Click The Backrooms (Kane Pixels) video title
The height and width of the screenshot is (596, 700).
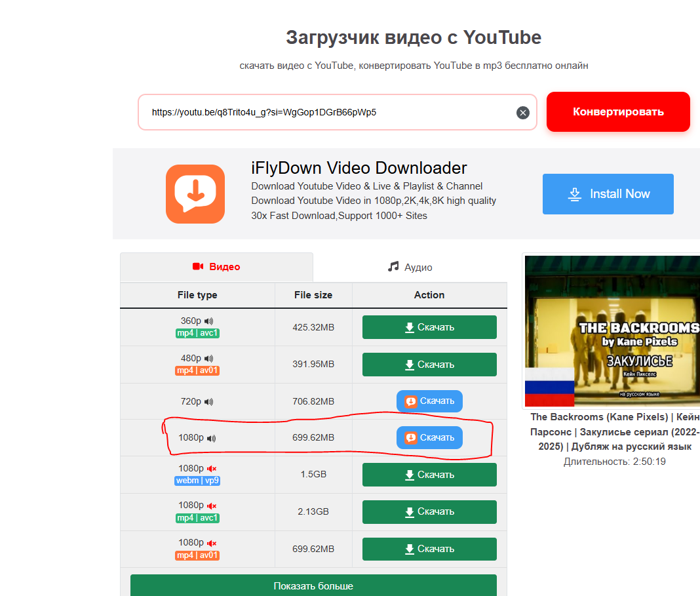click(x=615, y=431)
